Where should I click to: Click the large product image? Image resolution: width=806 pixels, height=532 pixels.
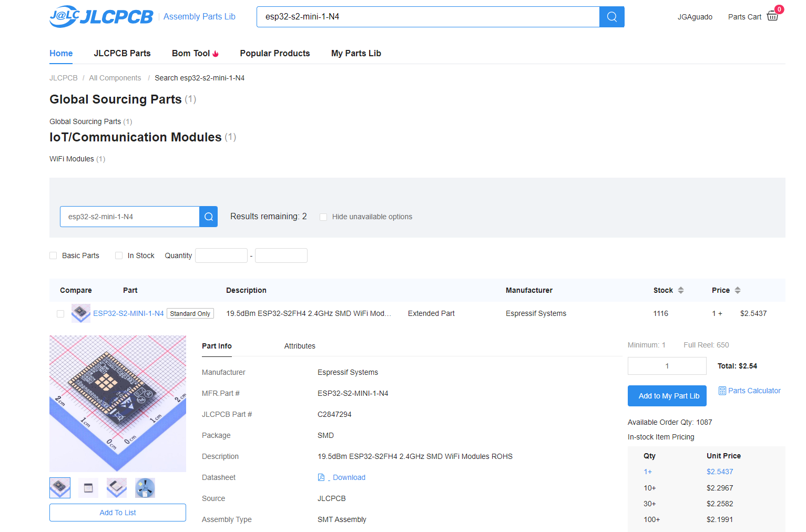point(118,404)
